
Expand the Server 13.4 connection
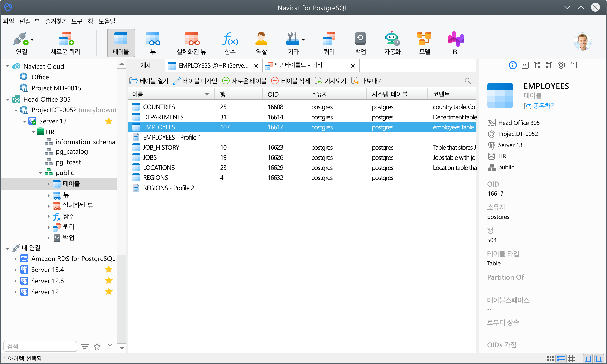click(16, 270)
